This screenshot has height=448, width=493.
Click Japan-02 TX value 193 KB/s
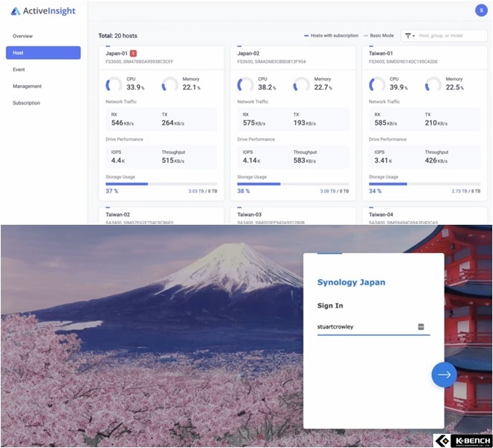pyautogui.click(x=305, y=123)
